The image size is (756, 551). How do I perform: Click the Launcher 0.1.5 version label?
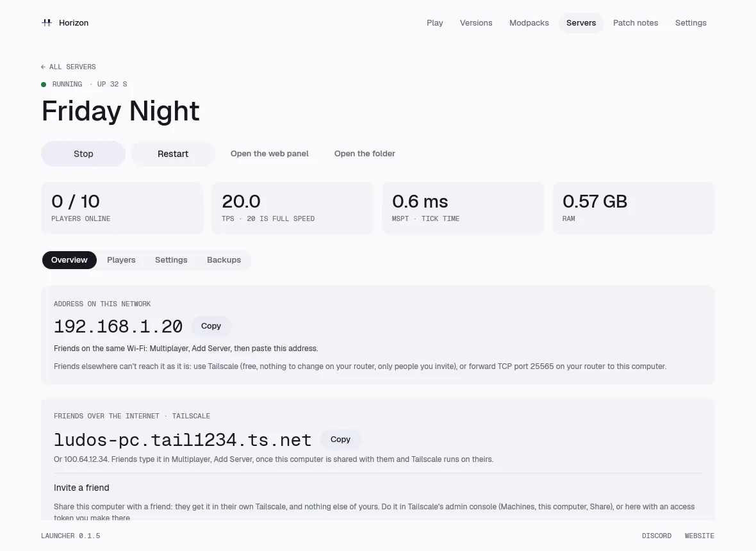pos(71,536)
